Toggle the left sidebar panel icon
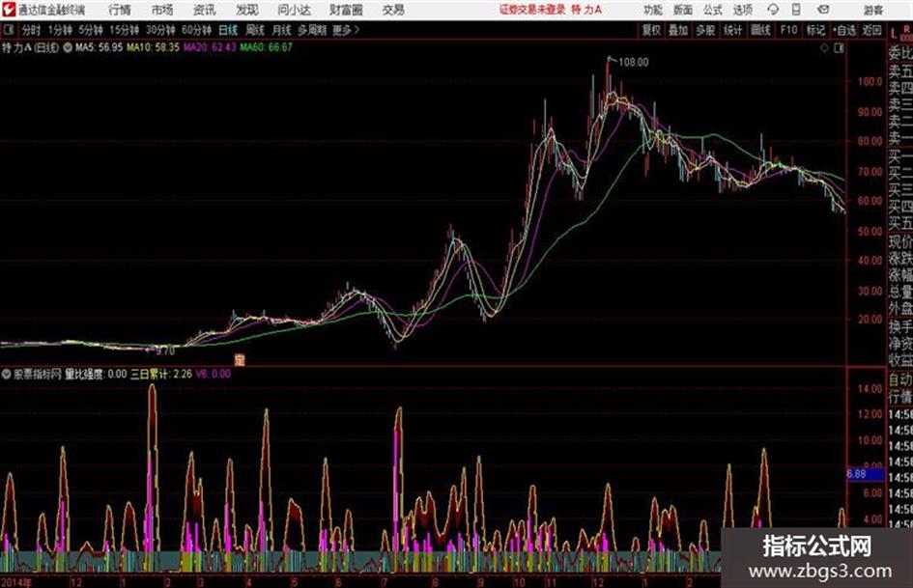The image size is (913, 588). (8, 30)
